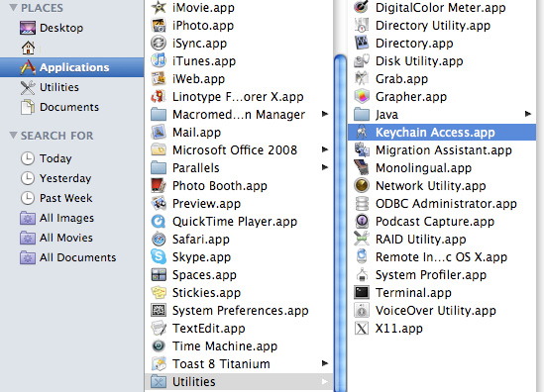Click the iWeb.app icon
The image size is (544, 392).
(159, 78)
